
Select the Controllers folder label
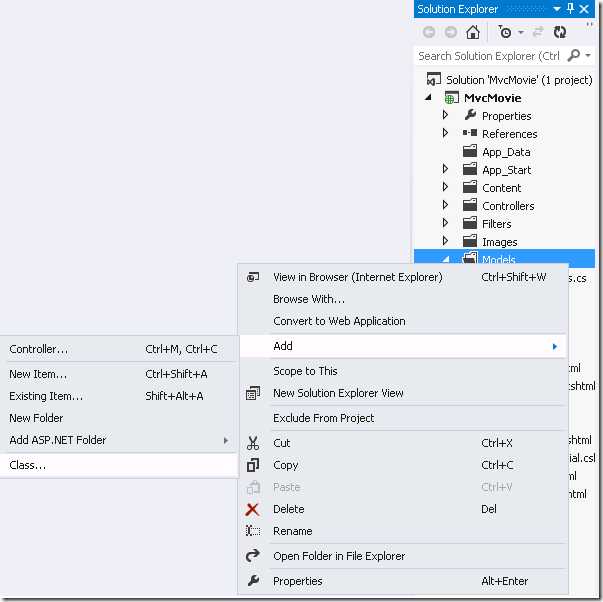point(508,206)
